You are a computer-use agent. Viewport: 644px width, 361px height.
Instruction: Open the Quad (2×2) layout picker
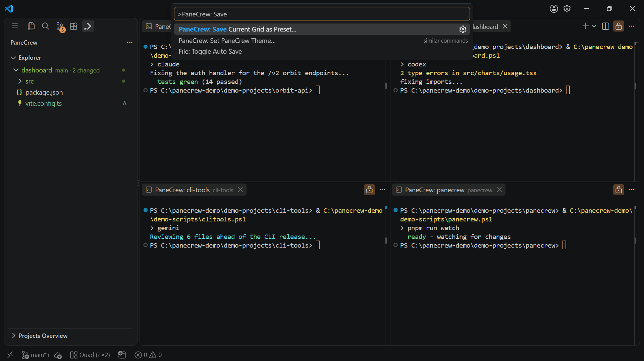coord(90,355)
